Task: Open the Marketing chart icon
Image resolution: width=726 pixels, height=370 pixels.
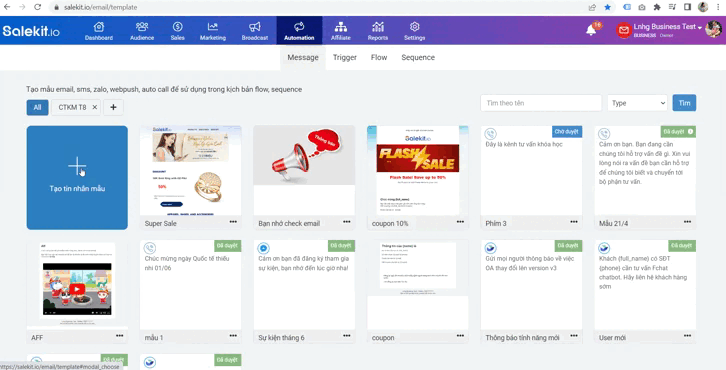Action: 213,27
